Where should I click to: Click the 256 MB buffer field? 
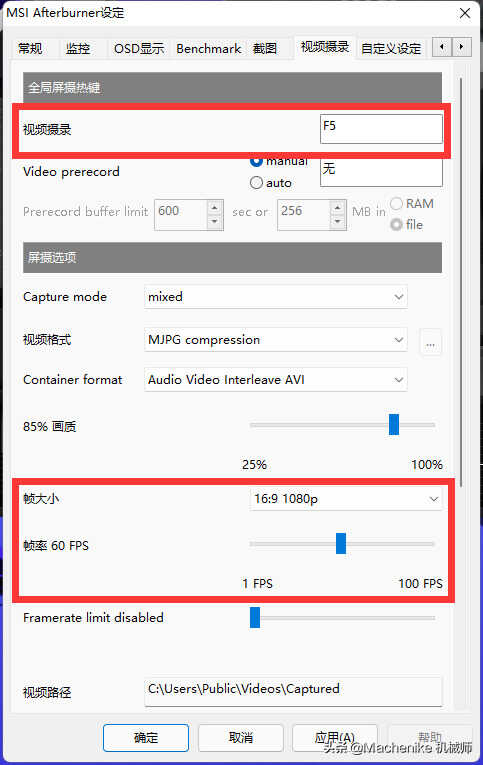pos(304,214)
